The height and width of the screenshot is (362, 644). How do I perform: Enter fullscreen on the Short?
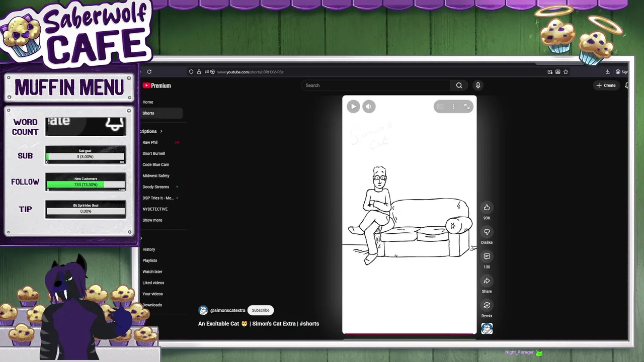point(467,106)
